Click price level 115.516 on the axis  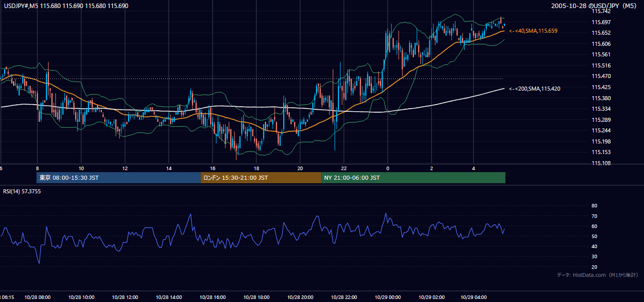click(x=601, y=65)
